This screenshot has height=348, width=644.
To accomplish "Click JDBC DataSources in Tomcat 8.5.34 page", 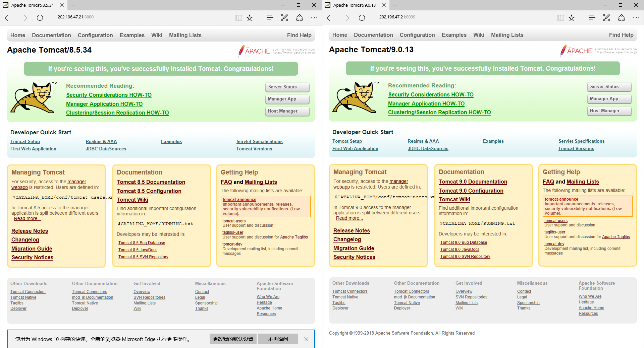I will 106,149.
